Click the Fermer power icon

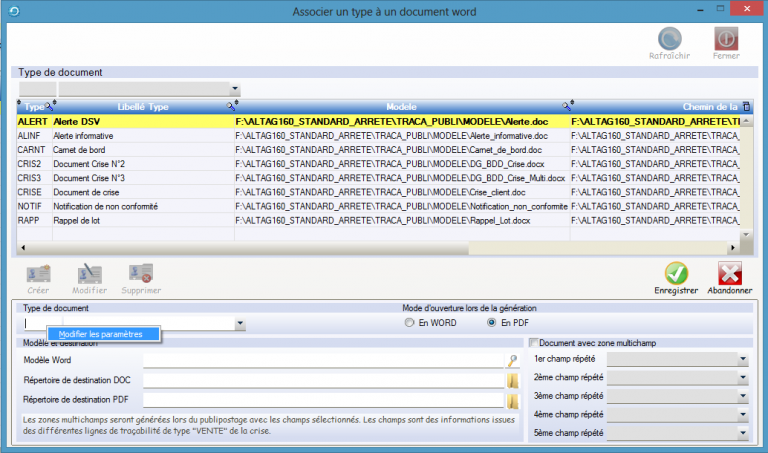click(726, 38)
